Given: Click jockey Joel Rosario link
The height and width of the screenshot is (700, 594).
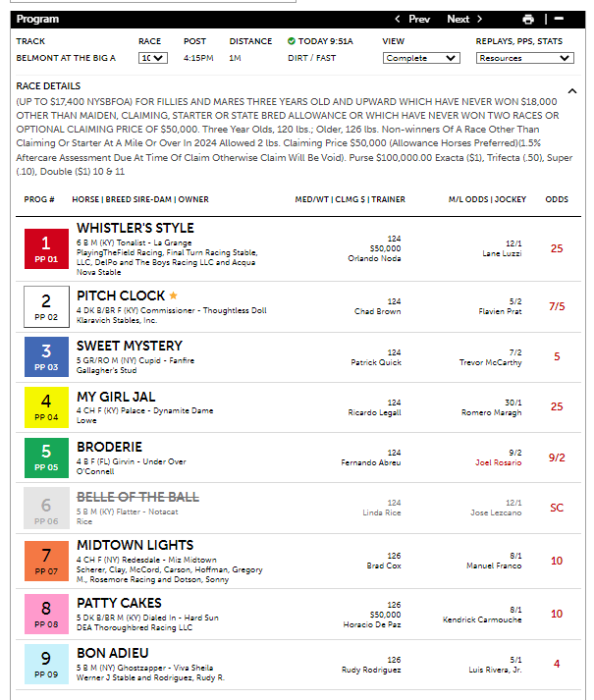Looking at the screenshot, I should point(499,462).
